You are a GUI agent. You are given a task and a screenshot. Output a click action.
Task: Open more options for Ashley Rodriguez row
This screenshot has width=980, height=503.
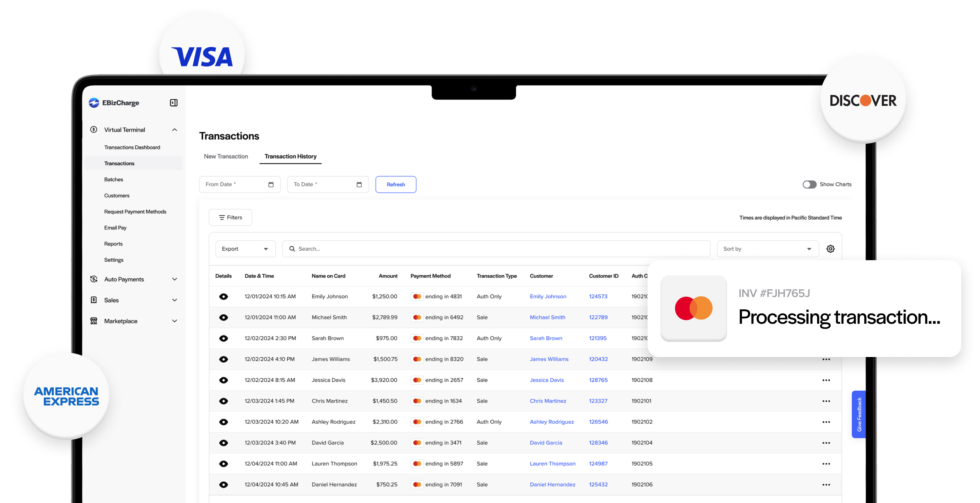(x=826, y=422)
